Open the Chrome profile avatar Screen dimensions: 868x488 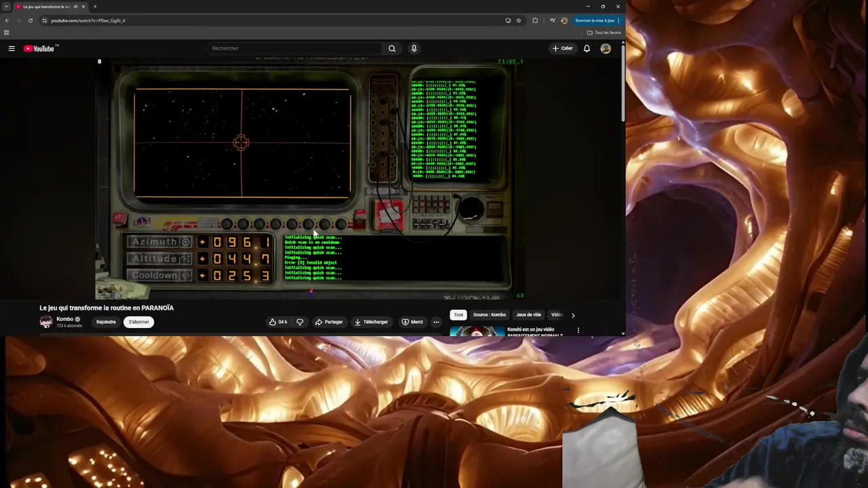point(564,20)
